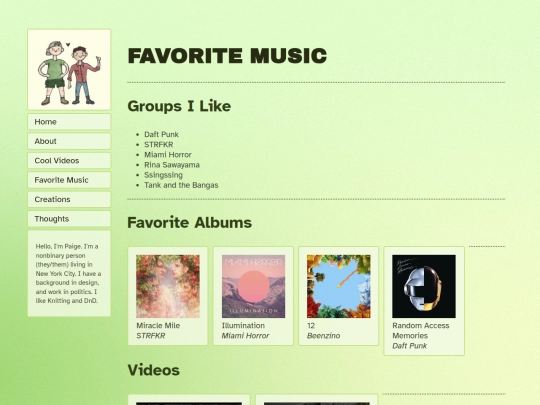Click the Miracle Mile album cover
540x405 pixels.
[168, 286]
